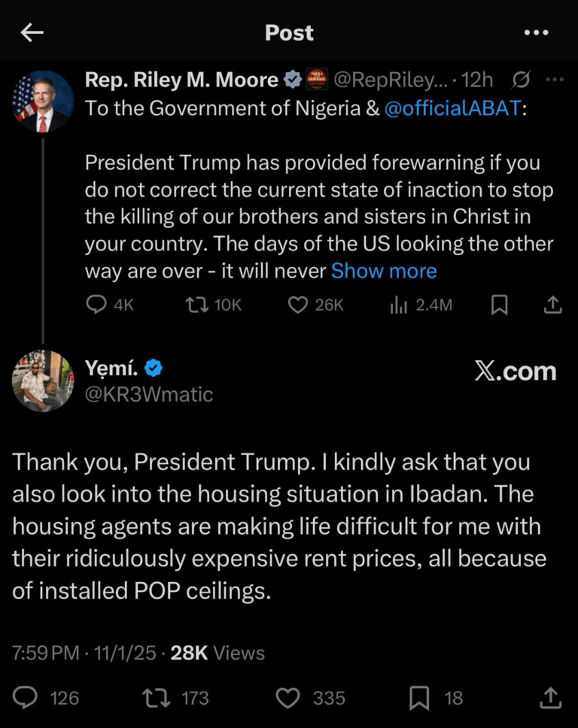Open Rep. Riley M. Moore's profile picture
Screen dimensions: 578x728
43,102
